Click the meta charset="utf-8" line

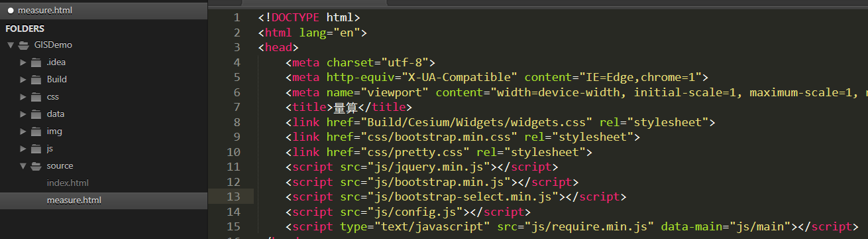coord(360,62)
